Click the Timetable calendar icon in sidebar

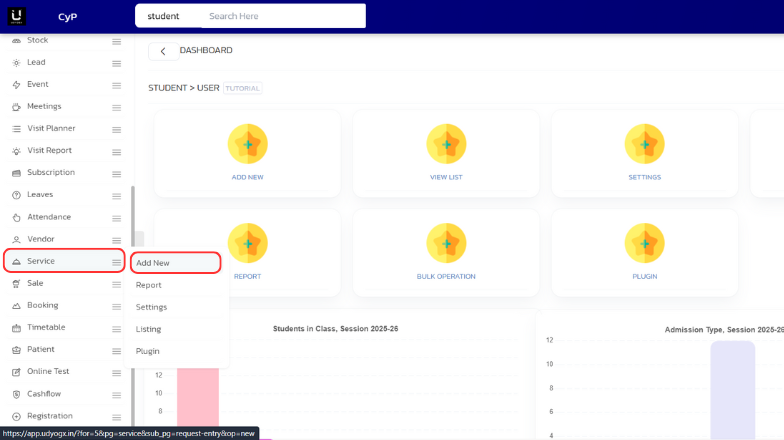coord(16,328)
